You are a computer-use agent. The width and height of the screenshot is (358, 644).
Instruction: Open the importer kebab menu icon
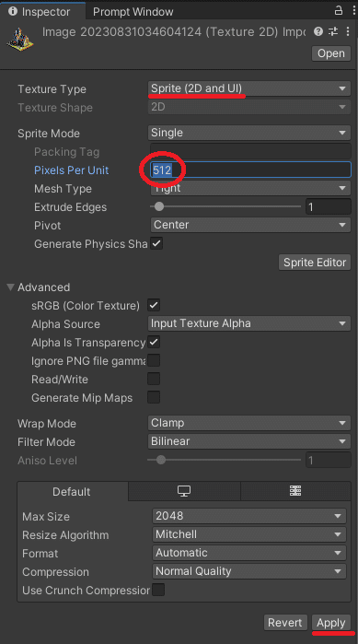[348, 31]
